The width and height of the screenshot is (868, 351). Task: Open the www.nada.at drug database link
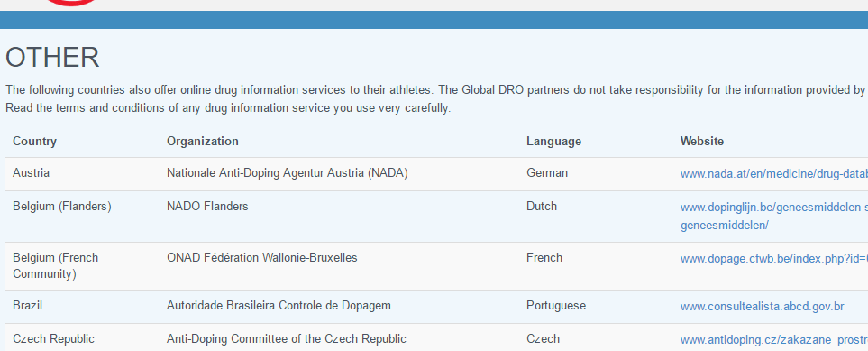pyautogui.click(x=774, y=174)
